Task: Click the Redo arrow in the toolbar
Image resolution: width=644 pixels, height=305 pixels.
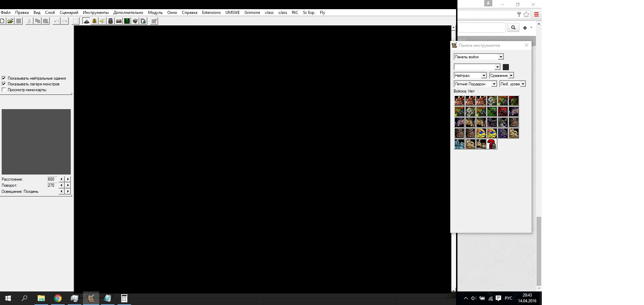Action: (x=64, y=21)
